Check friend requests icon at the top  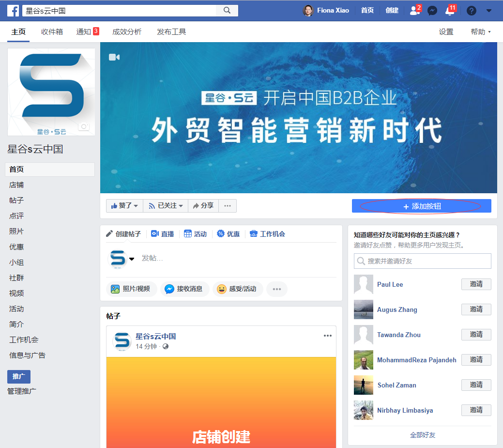click(x=413, y=10)
